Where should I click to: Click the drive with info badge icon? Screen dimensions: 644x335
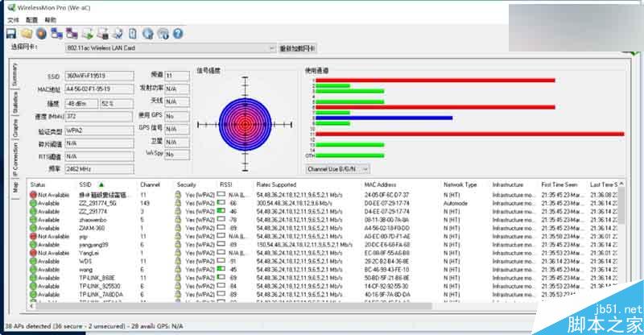point(163,33)
